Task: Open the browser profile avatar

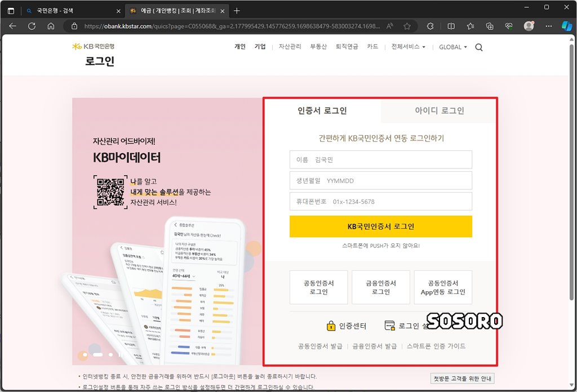Action: tap(529, 26)
